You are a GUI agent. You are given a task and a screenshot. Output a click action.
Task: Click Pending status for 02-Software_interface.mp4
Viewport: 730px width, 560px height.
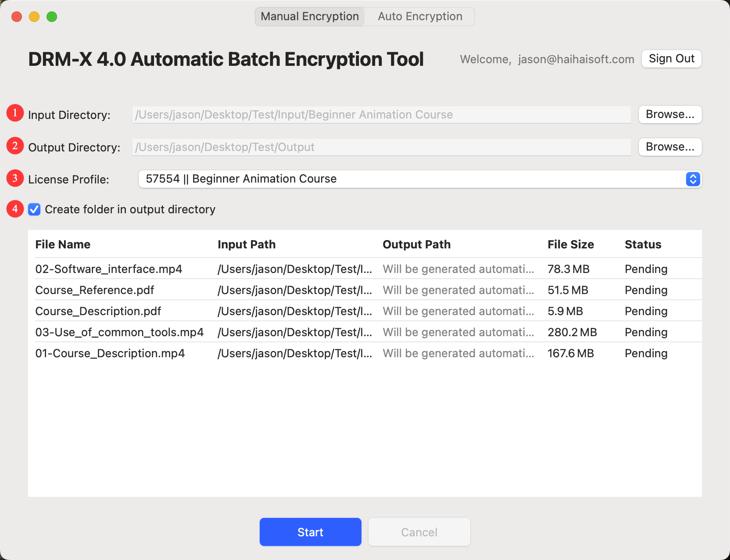(x=646, y=269)
